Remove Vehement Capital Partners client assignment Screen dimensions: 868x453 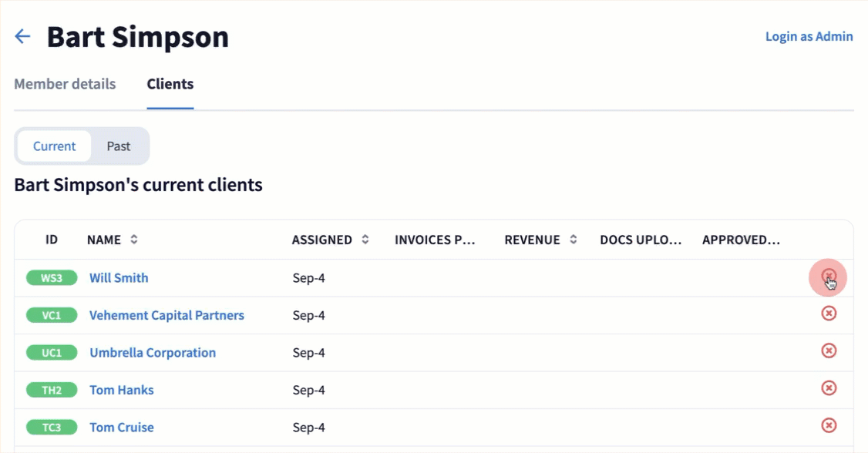[x=829, y=314]
